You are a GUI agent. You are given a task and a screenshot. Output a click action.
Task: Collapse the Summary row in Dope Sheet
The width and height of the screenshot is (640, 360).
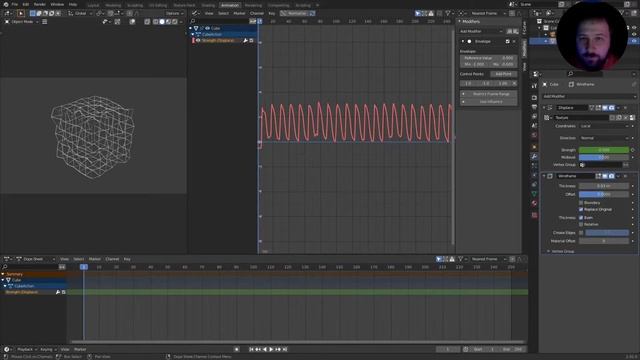3,274
